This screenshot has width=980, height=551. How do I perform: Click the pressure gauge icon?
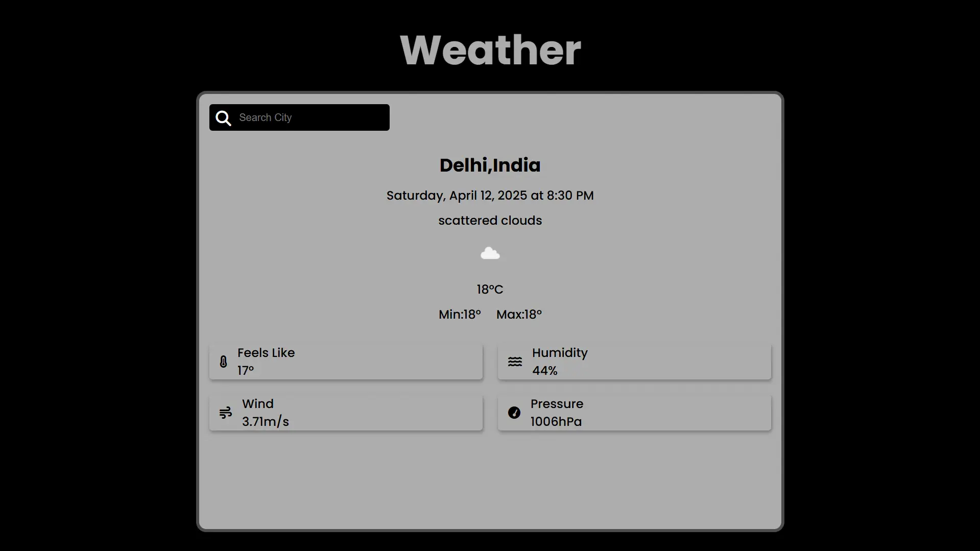click(x=514, y=413)
